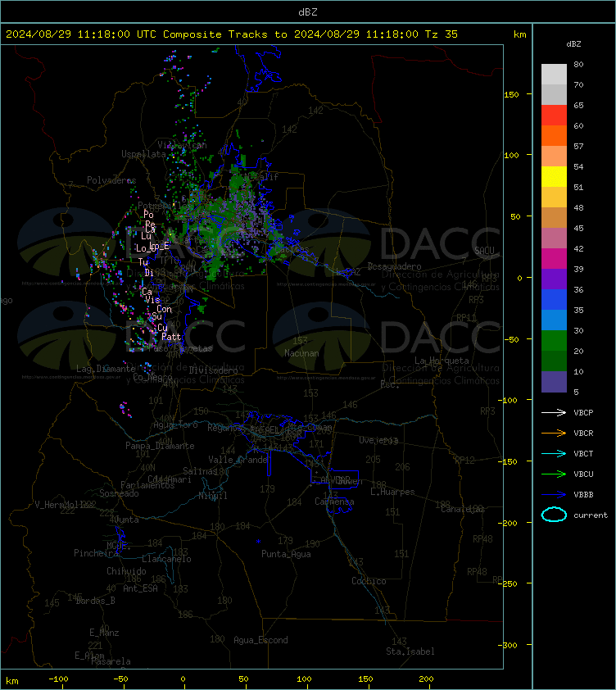
Task: Click the 'Tz 35' header value
Action: click(x=442, y=34)
